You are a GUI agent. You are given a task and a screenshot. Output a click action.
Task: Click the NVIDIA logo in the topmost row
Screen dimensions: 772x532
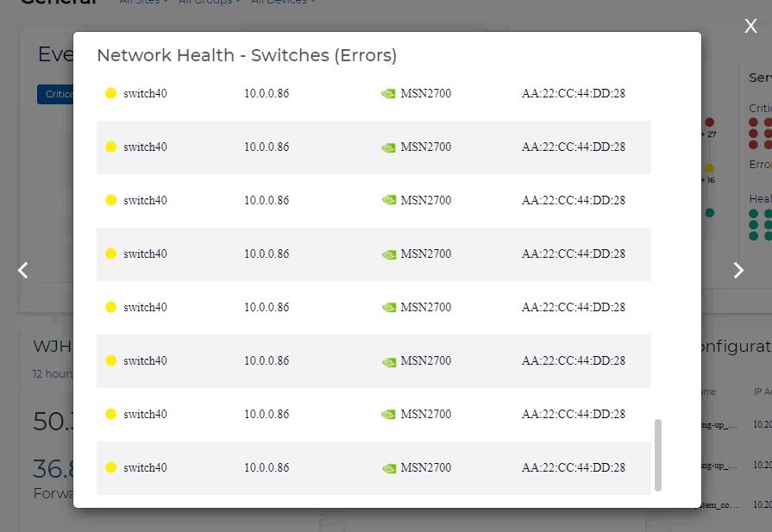click(x=389, y=94)
